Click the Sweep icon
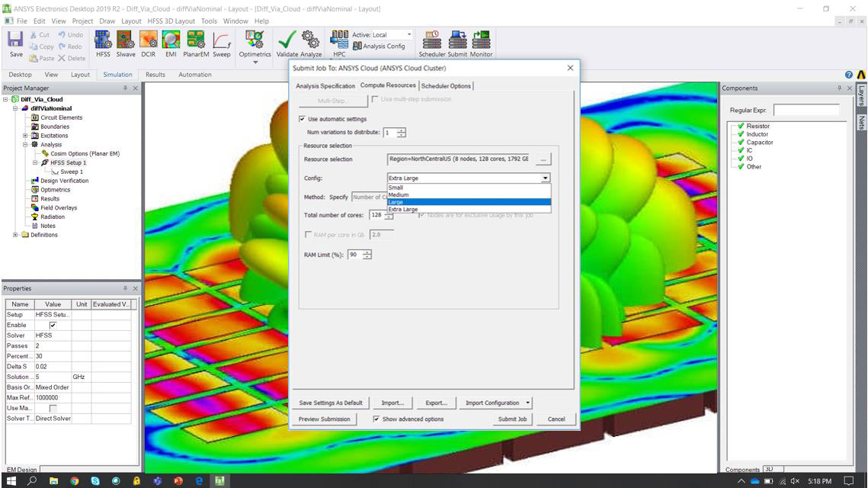 pos(222,43)
